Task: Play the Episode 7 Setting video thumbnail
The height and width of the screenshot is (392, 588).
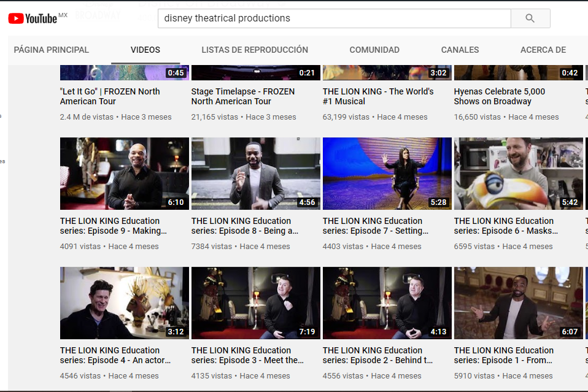Action: (387, 174)
